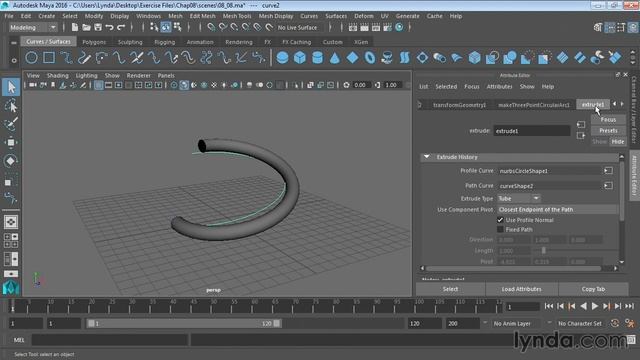The image size is (640, 360).
Task: Open the No Character Set dropdown
Action: click(581, 323)
